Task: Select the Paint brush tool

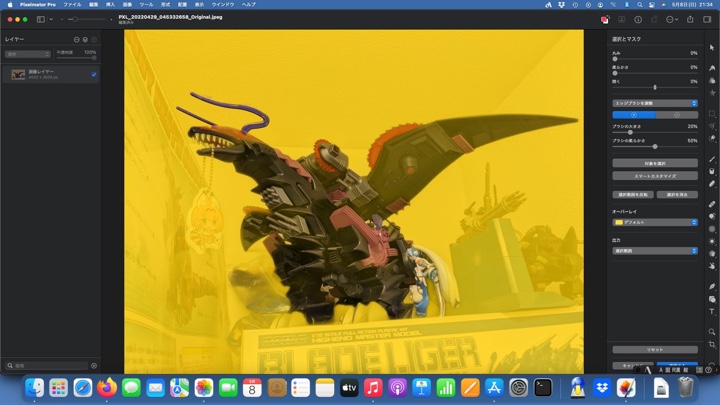Action: coord(712,159)
